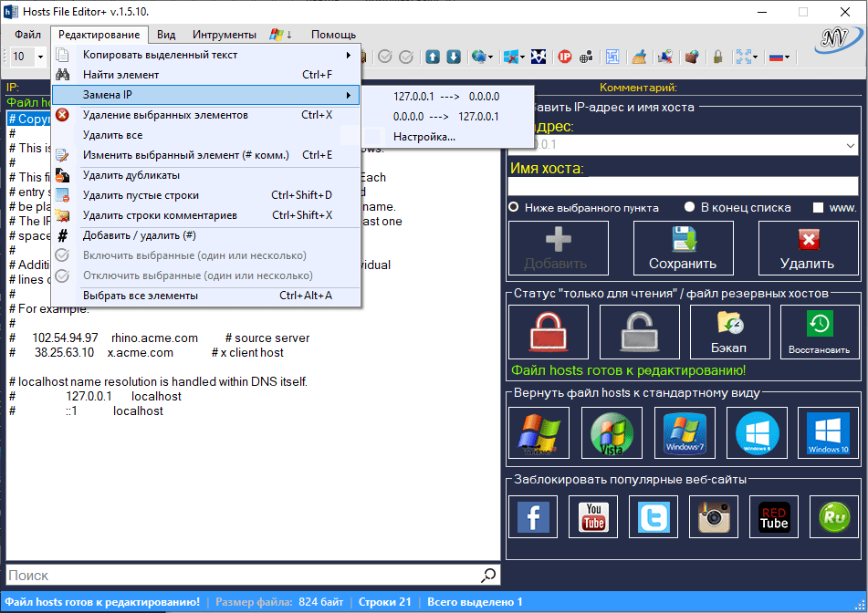Viewport: 868px width, 613px height.
Task: Click the NV logo in top corner
Action: (838, 40)
